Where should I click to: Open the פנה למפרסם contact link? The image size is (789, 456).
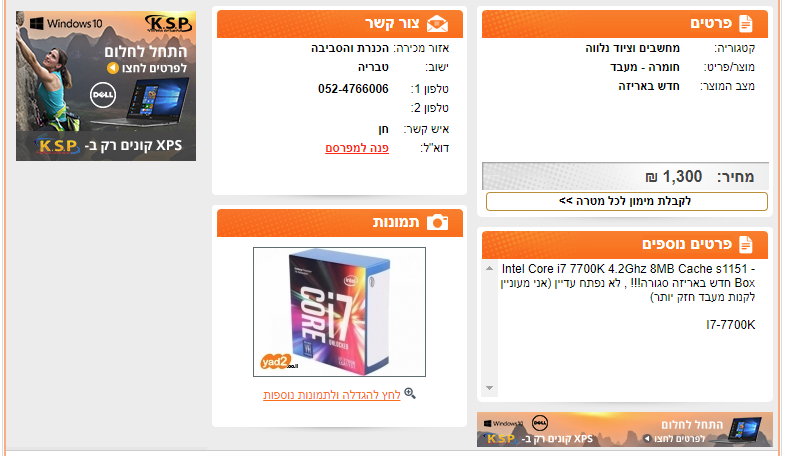(x=357, y=148)
